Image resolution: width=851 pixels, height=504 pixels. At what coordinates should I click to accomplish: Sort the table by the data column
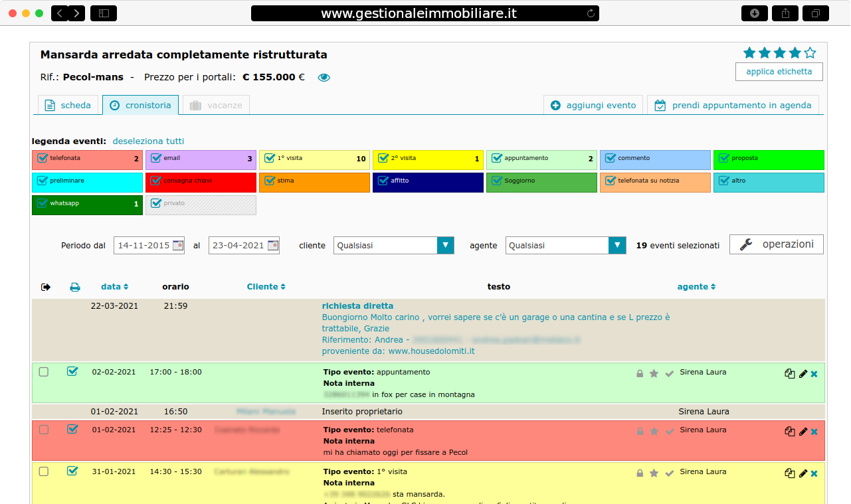point(114,286)
